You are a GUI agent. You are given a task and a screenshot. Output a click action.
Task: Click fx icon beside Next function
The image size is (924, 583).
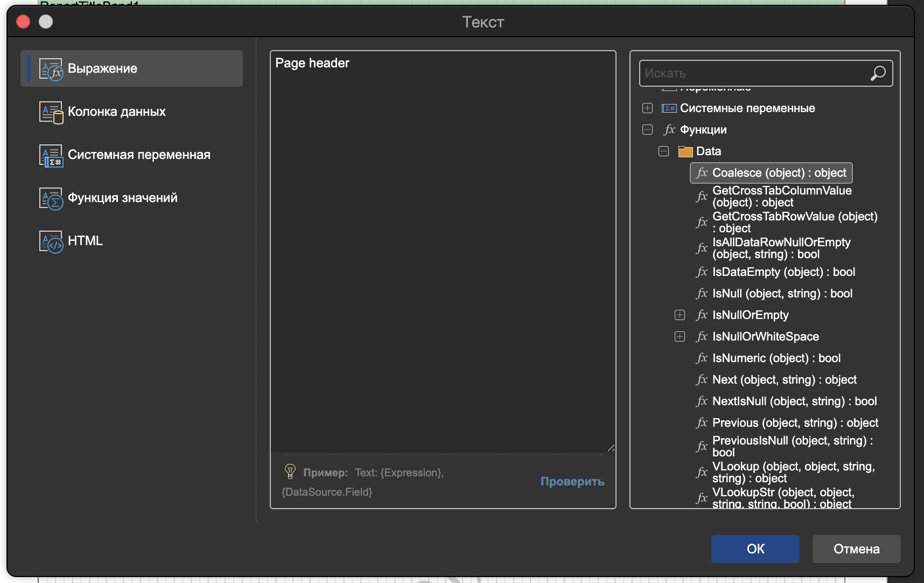[x=702, y=380]
